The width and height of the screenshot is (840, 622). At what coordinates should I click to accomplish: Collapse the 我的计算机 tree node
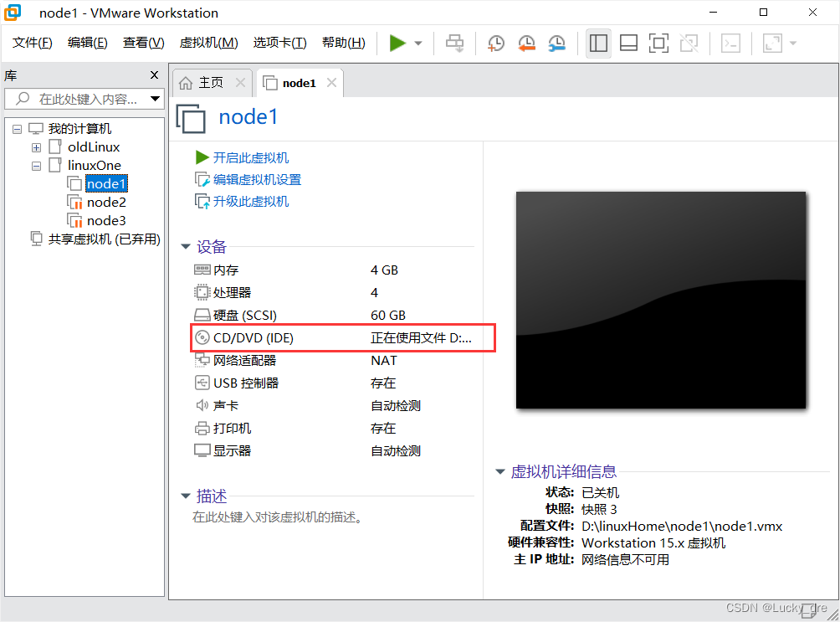click(x=17, y=129)
